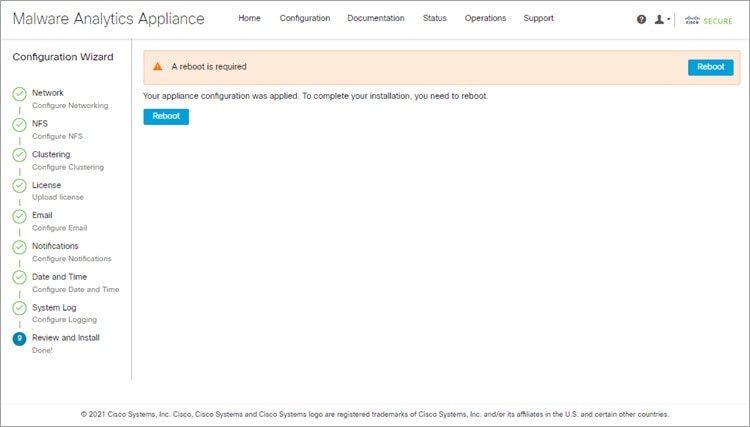Click 'Configure Logging' subtitle

click(x=64, y=319)
